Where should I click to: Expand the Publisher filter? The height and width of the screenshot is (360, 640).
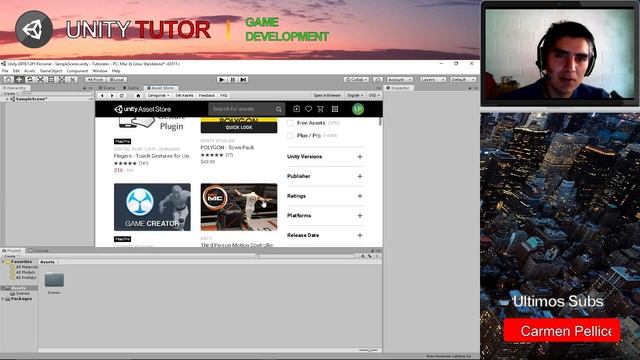360,176
